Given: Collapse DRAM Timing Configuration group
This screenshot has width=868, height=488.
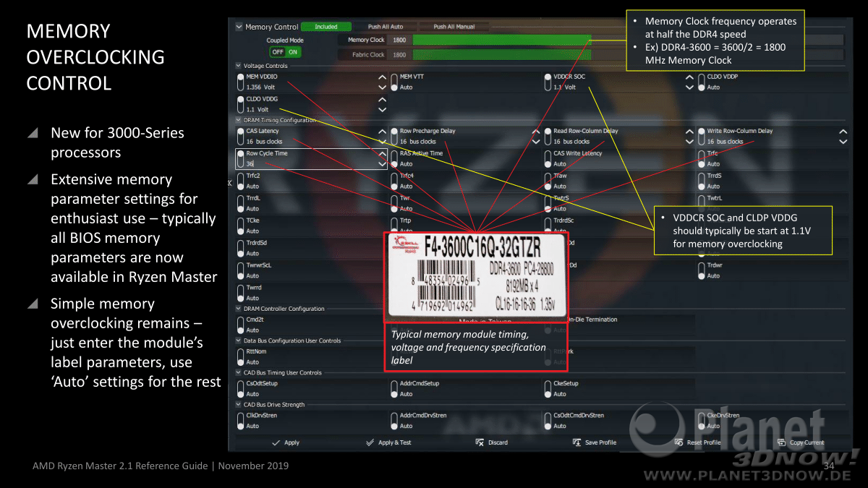Looking at the screenshot, I should [x=239, y=120].
